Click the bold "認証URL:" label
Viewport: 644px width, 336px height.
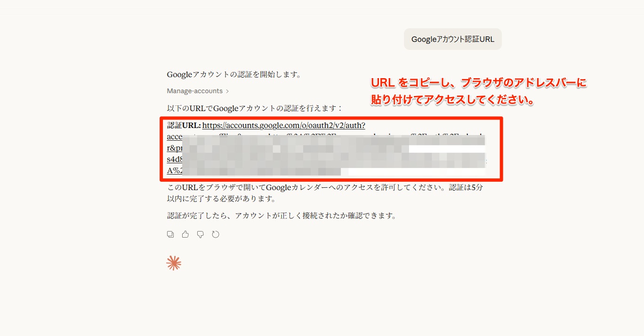(184, 126)
